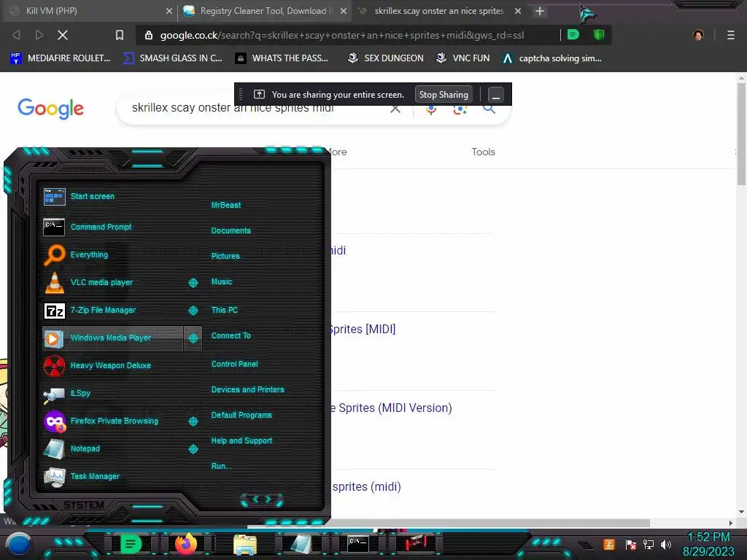Open Control Panel
The image size is (747, 560).
235,365
